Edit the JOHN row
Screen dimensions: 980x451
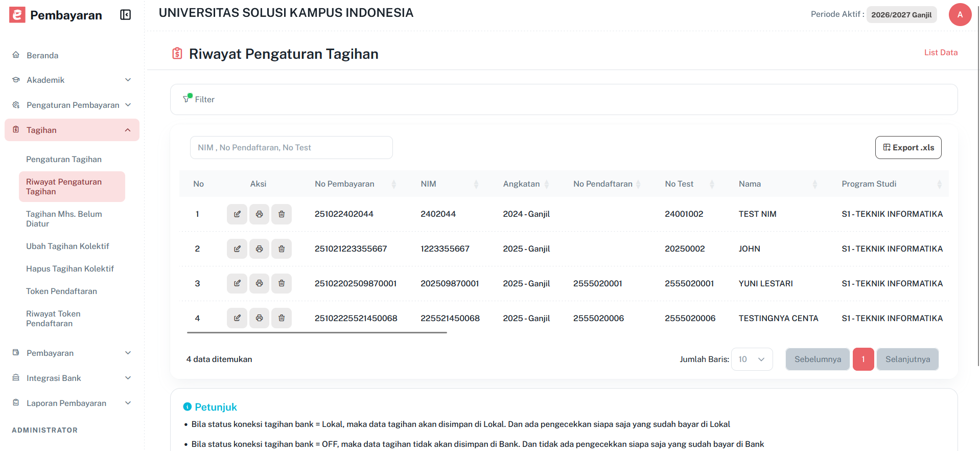(237, 249)
